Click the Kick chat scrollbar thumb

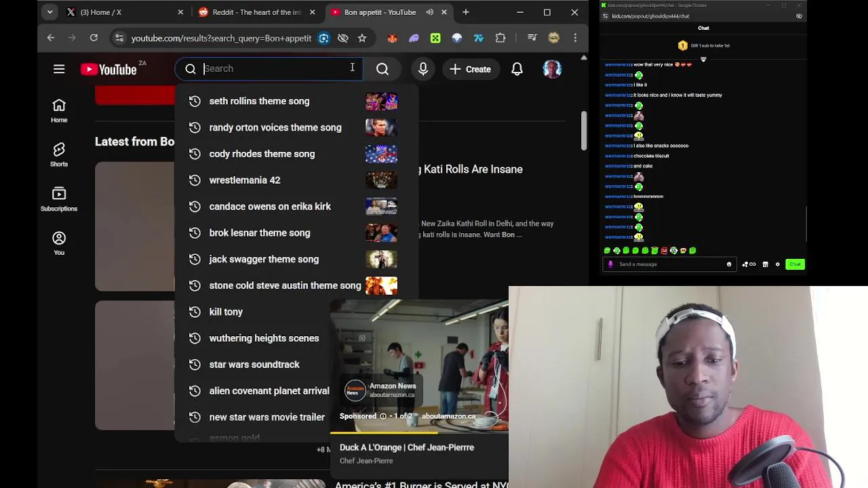[x=806, y=224]
